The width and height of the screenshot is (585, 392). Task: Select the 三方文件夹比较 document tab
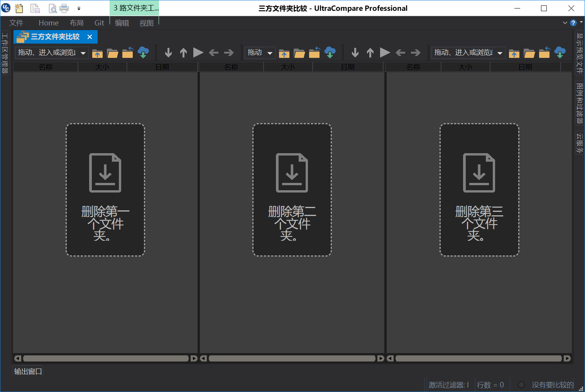(x=55, y=37)
